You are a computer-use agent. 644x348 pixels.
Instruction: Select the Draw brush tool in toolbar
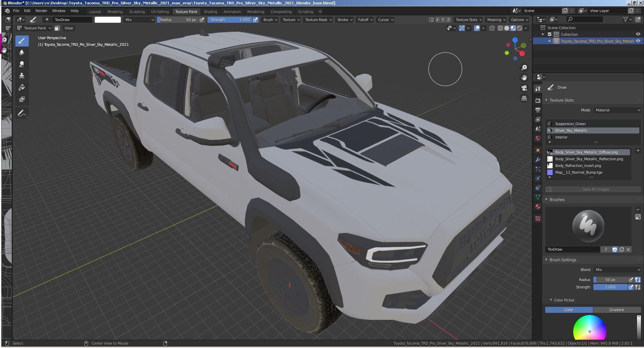click(22, 41)
